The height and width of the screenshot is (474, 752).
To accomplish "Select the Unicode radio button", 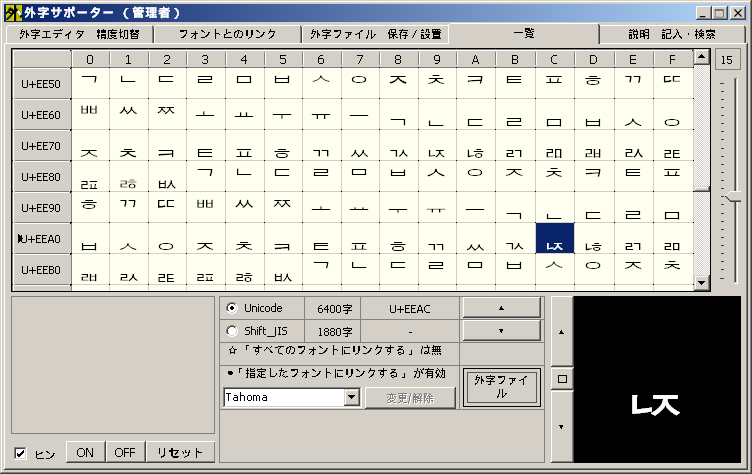I will click(232, 308).
